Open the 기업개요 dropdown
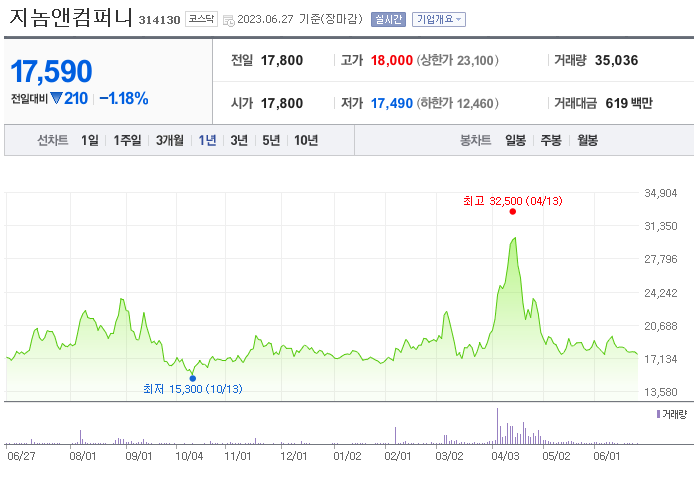The height and width of the screenshot is (479, 694). tap(439, 19)
